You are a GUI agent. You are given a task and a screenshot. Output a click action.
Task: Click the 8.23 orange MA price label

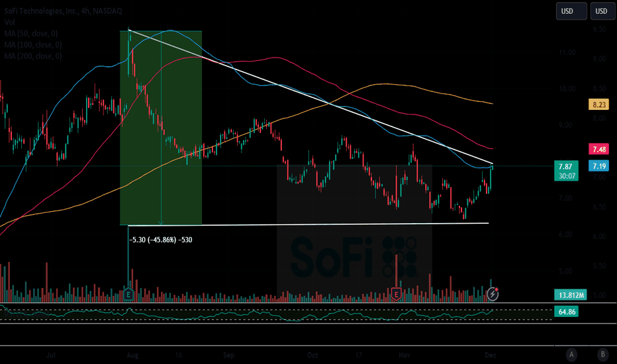(599, 105)
